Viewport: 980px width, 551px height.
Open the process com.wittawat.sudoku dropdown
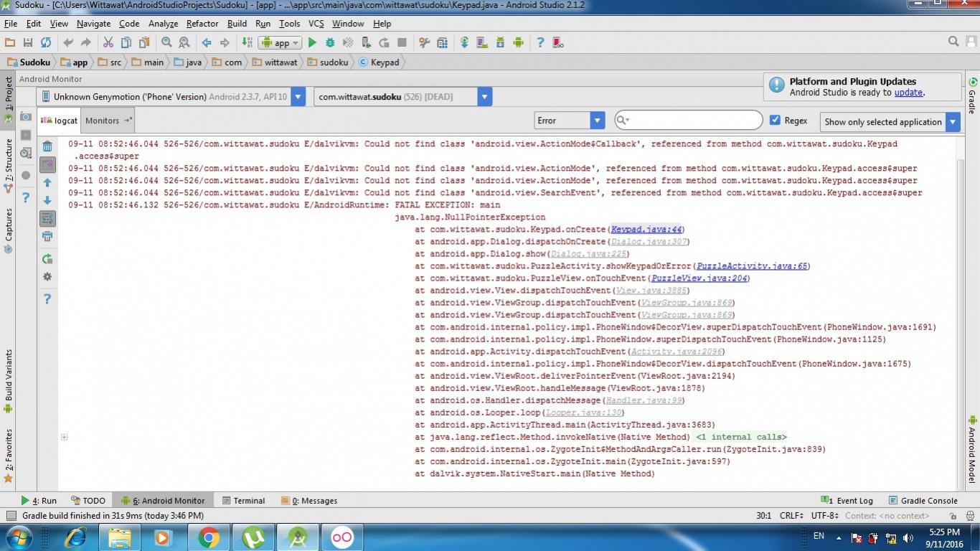tap(402, 97)
